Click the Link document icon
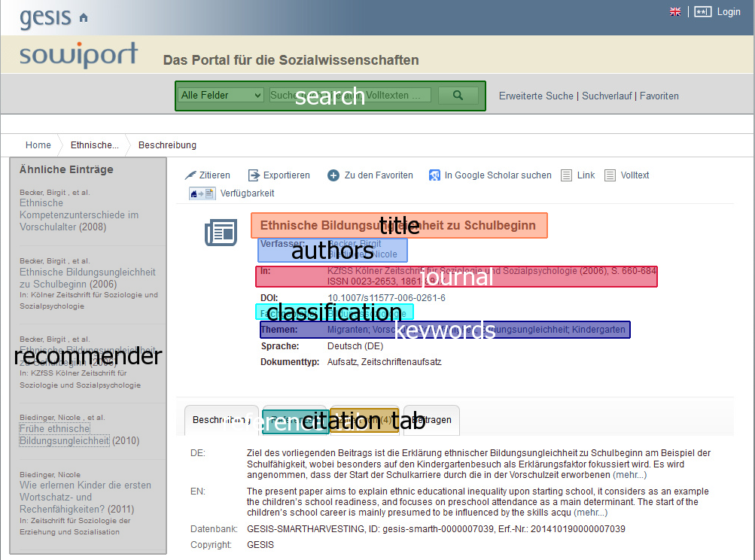This screenshot has height=560, width=755. (x=566, y=175)
